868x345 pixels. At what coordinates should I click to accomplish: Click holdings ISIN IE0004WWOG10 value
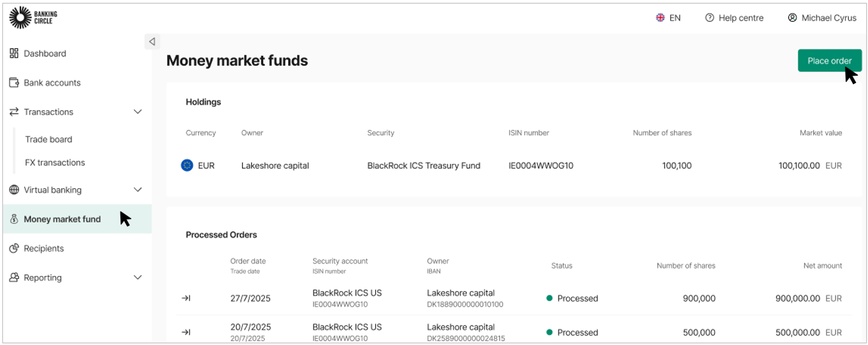541,165
